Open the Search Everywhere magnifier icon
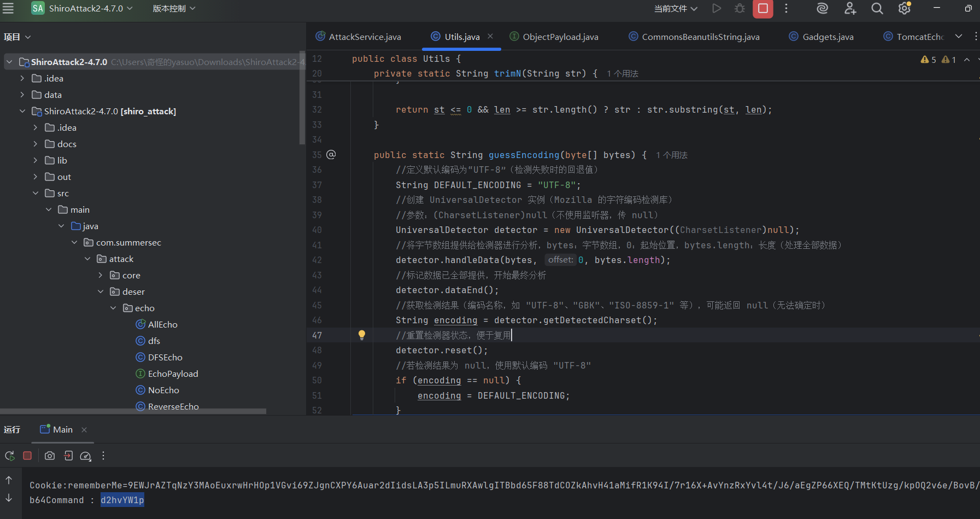 click(x=877, y=9)
